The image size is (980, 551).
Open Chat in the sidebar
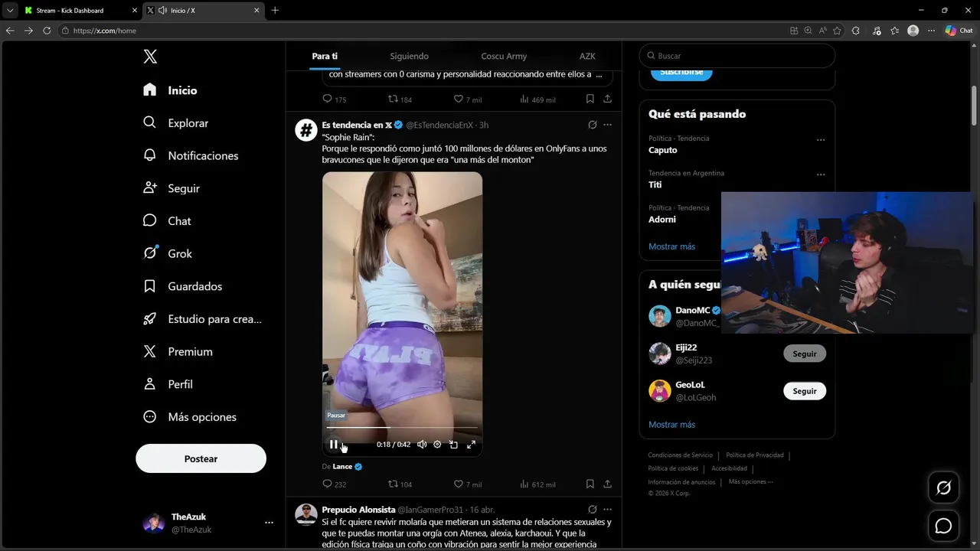click(x=168, y=221)
